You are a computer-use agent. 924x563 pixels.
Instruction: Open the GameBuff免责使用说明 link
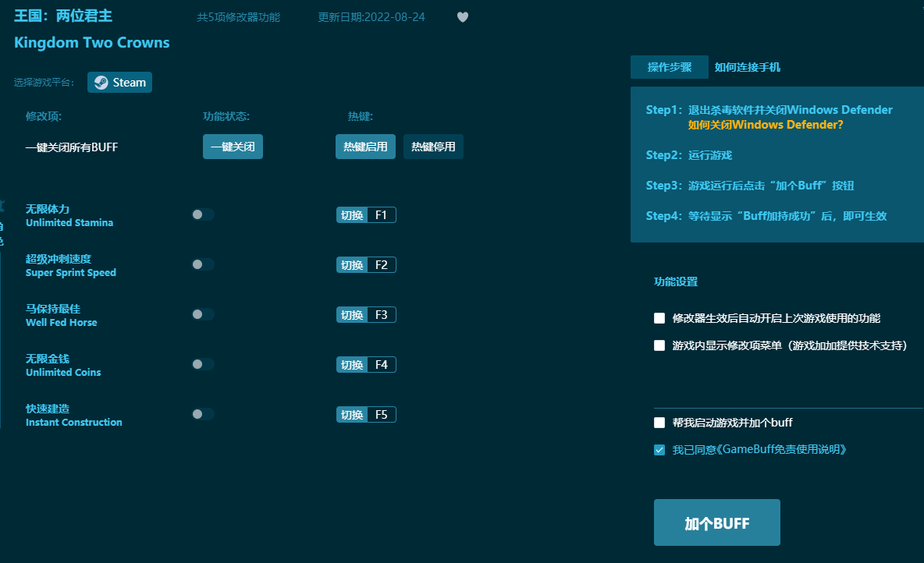(x=782, y=449)
